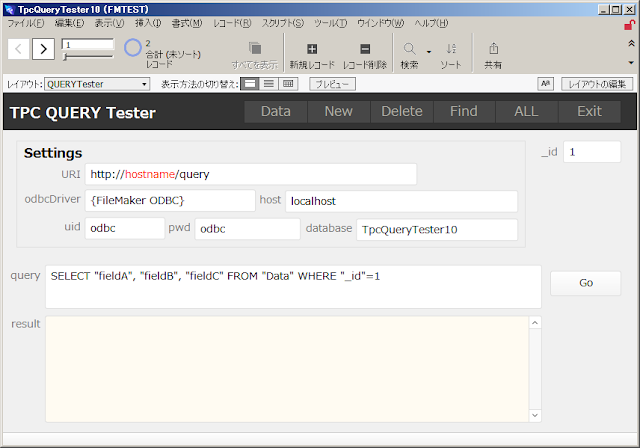Click the Share icon
The width and height of the screenshot is (640, 448).
(x=493, y=49)
